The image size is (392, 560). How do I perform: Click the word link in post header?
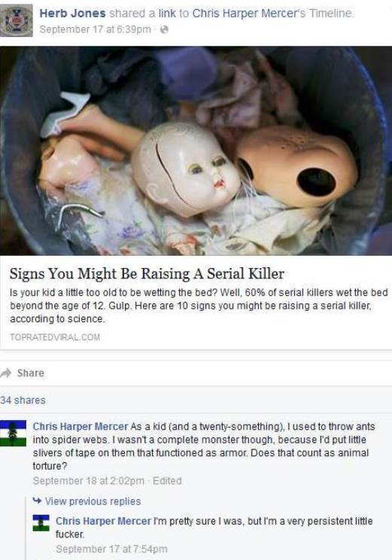(x=167, y=14)
